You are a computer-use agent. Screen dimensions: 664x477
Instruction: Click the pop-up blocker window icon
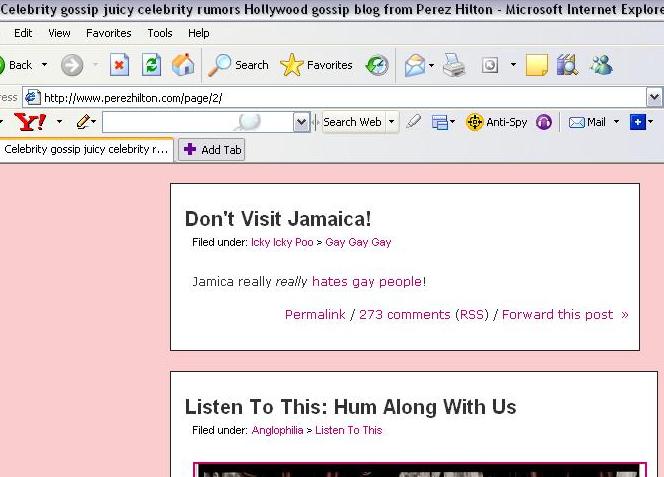click(x=440, y=122)
